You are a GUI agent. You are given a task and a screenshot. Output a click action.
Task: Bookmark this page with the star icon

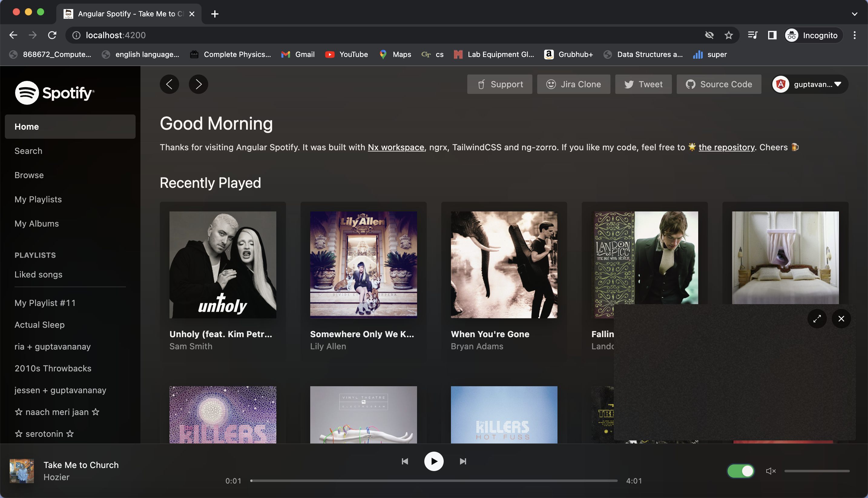(x=728, y=35)
